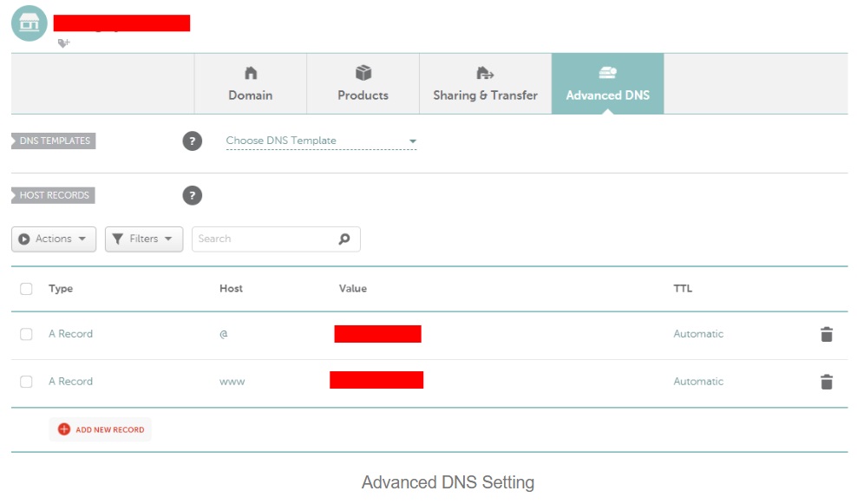This screenshot has height=504, width=857.
Task: Select all host records checkbox in header
Action: pyautogui.click(x=26, y=289)
